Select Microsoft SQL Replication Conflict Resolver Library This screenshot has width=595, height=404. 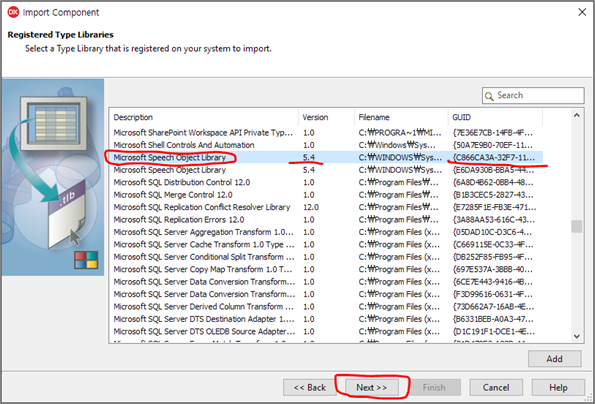(326, 207)
